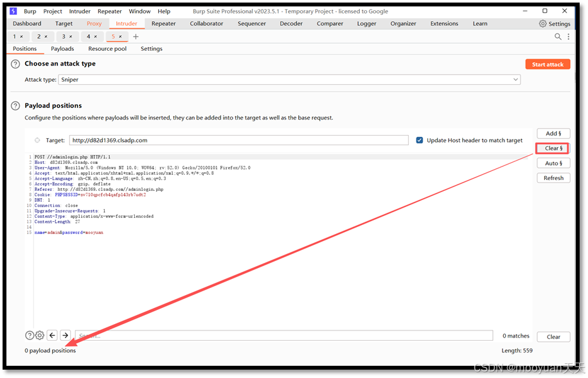Open the Payloads sub-tab
Image resolution: width=588 pixels, height=378 pixels.
[62, 49]
